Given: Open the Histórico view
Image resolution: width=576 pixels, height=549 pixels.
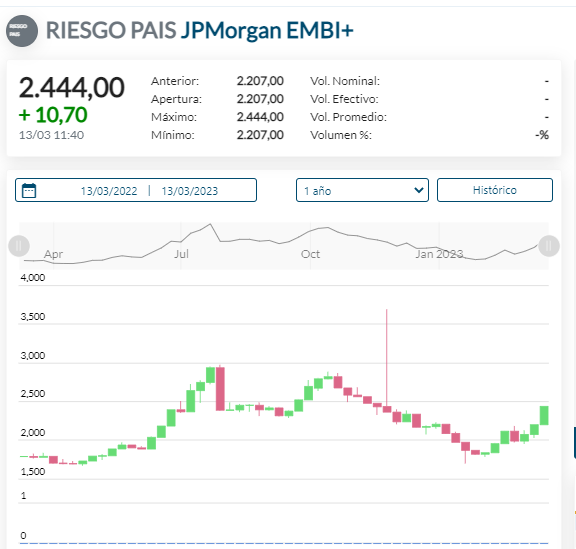Looking at the screenshot, I should (494, 190).
